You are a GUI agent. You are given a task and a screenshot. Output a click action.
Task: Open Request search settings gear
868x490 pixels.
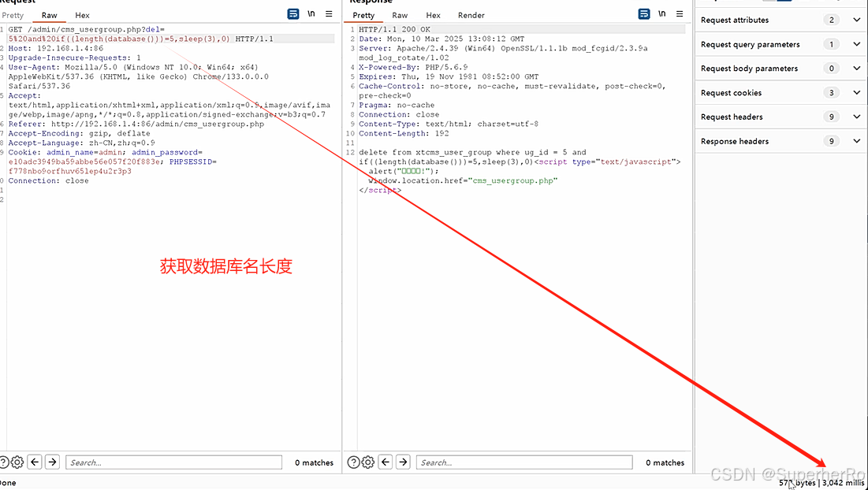(x=17, y=462)
